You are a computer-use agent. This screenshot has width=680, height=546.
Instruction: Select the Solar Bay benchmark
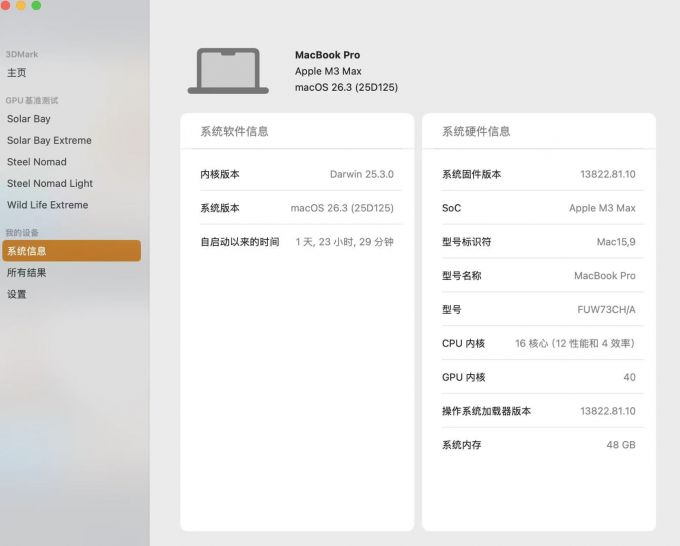pyautogui.click(x=28, y=119)
